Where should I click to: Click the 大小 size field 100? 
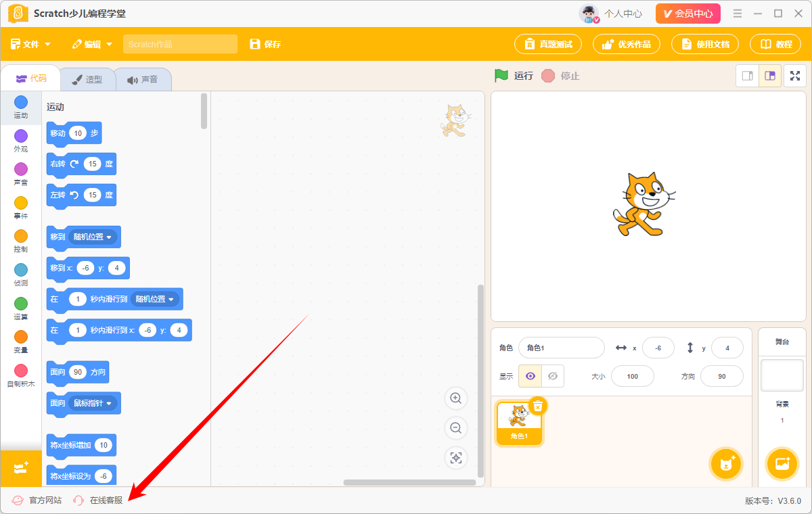click(x=633, y=376)
